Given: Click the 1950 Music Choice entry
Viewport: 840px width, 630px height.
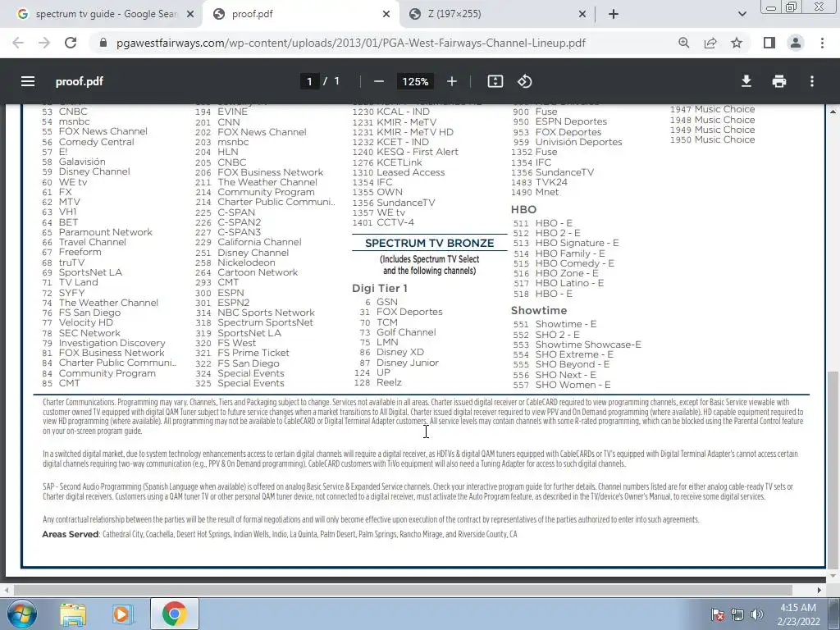Looking at the screenshot, I should coord(713,139).
